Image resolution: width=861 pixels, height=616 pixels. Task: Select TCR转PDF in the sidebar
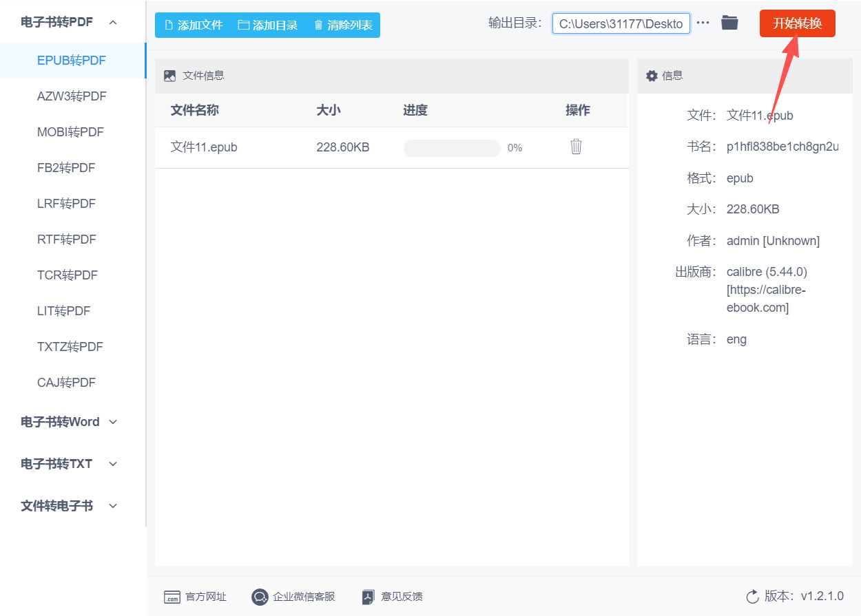73,275
